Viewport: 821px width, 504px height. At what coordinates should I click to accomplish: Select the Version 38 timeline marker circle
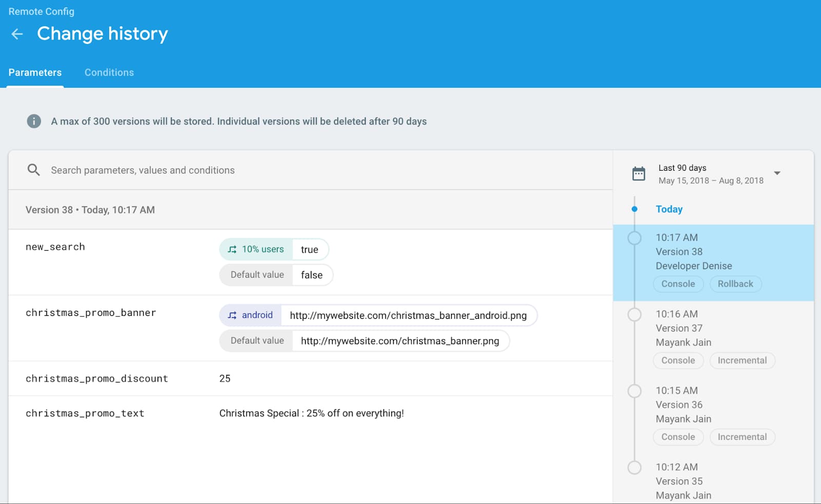tap(635, 238)
